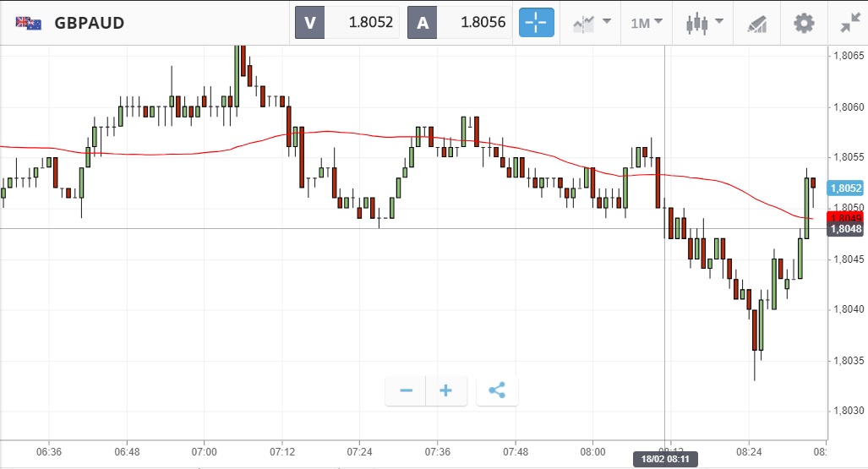Click the red 1,8049 moving average tag

point(846,218)
